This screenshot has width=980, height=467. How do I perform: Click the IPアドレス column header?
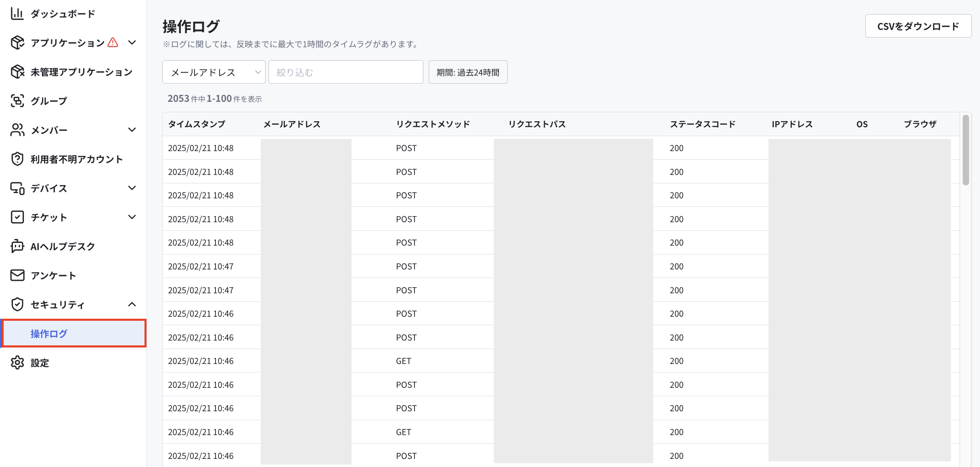[792, 124]
